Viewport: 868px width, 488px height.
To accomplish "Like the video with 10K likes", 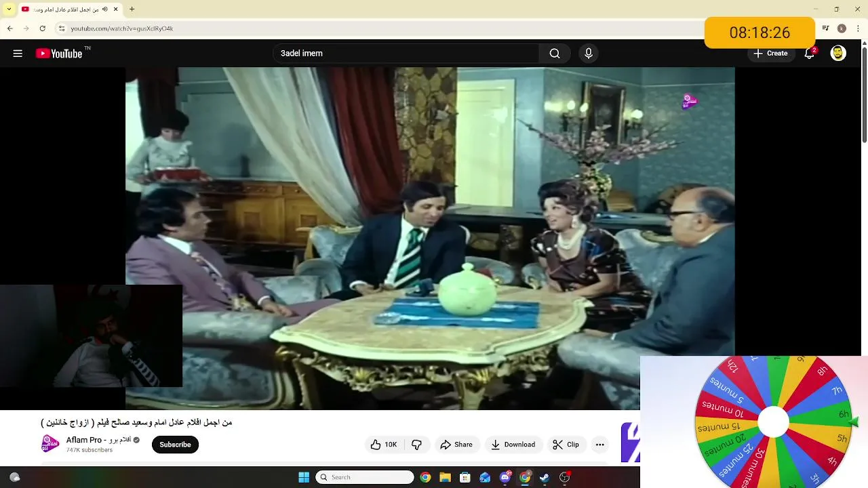I will click(x=384, y=445).
